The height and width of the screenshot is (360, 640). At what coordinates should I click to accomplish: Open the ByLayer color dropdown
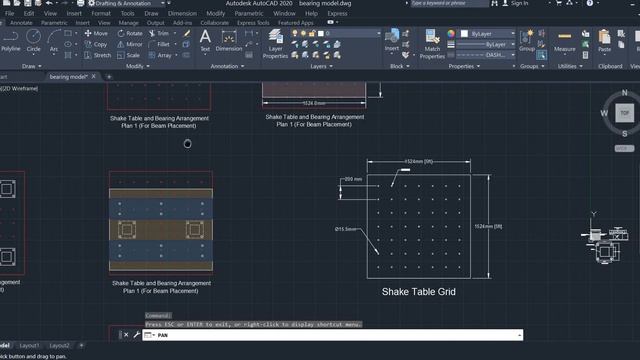(513, 34)
